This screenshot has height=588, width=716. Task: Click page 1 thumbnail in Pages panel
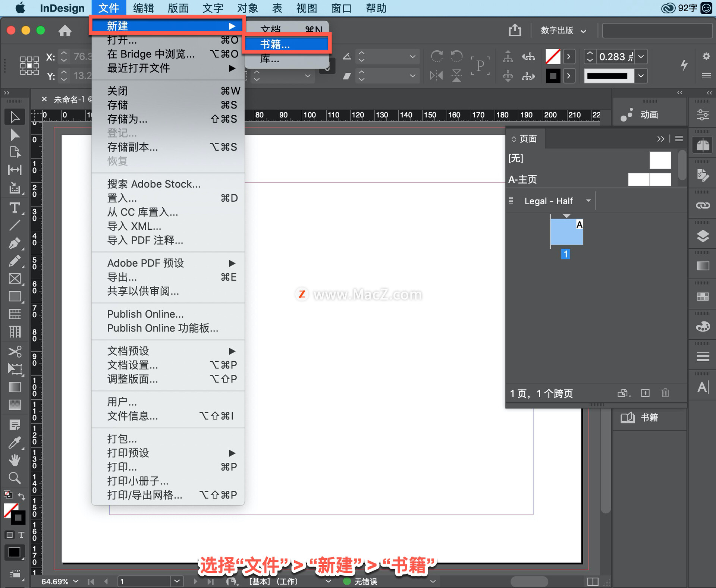pyautogui.click(x=566, y=232)
